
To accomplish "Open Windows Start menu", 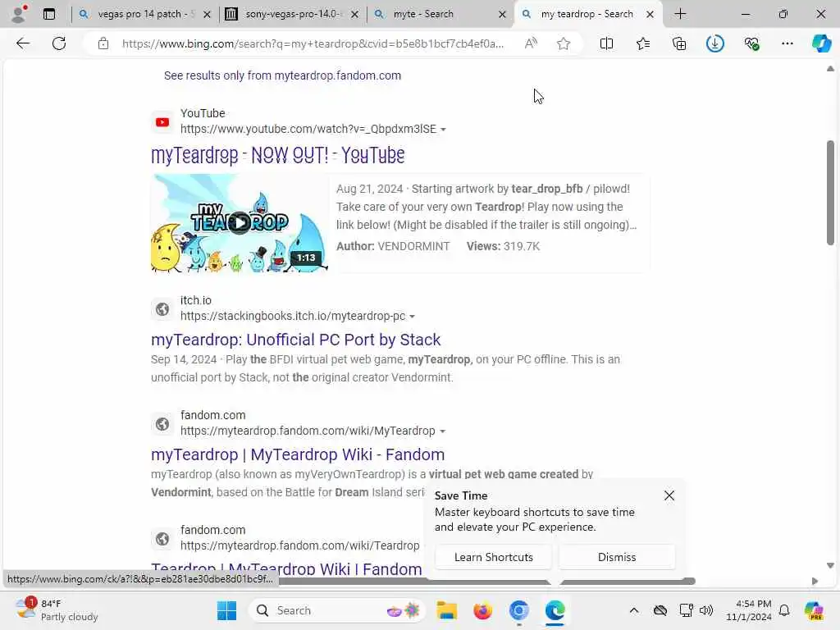I will (x=226, y=610).
